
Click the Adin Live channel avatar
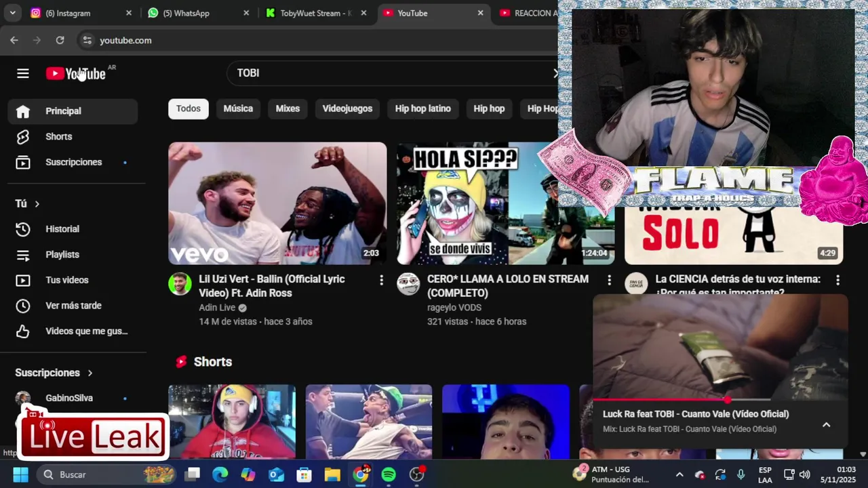click(180, 284)
